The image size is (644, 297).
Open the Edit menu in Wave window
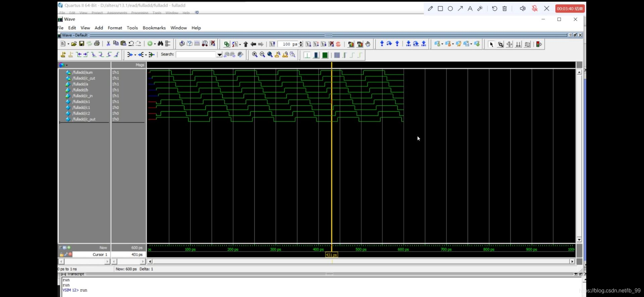tap(72, 28)
